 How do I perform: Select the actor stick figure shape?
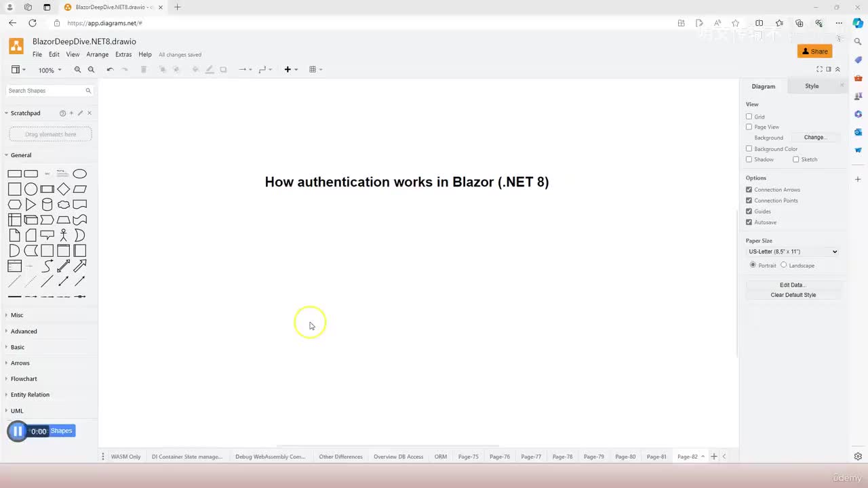[x=64, y=235]
